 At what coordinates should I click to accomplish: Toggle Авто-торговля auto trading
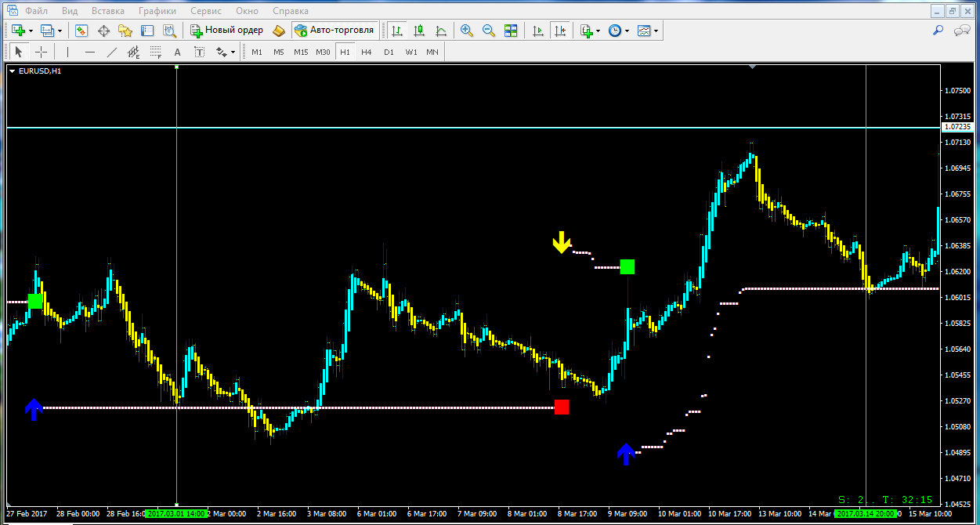coord(334,31)
